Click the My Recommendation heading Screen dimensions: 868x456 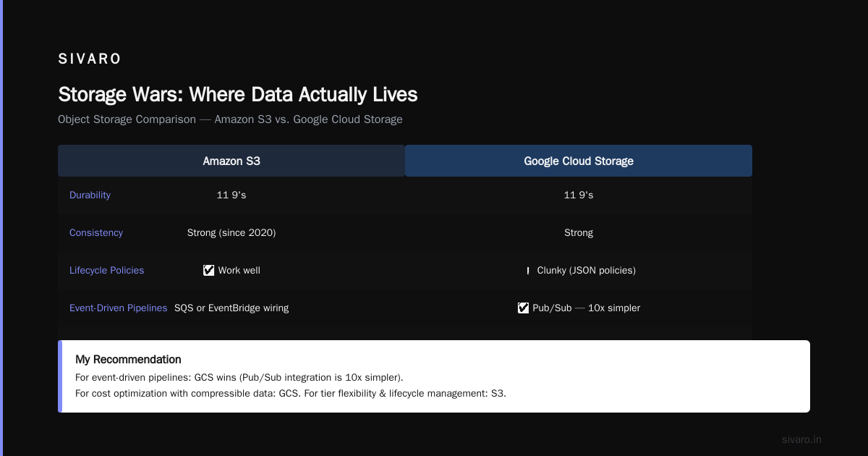[128, 359]
